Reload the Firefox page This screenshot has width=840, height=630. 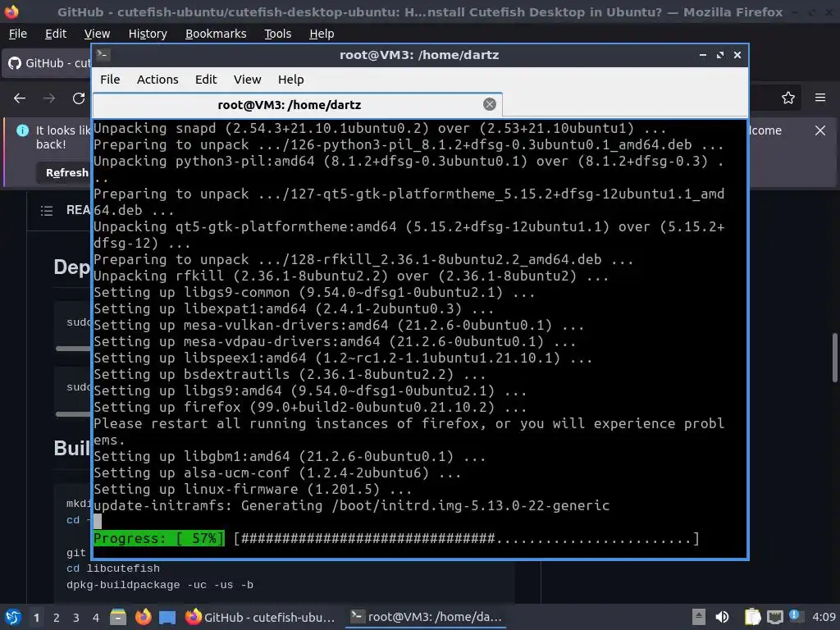[x=79, y=98]
